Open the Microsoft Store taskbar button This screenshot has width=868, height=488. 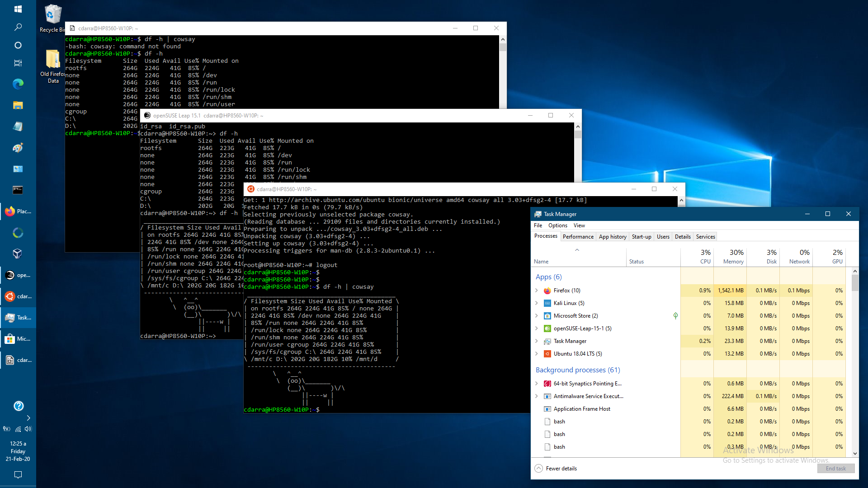18,339
